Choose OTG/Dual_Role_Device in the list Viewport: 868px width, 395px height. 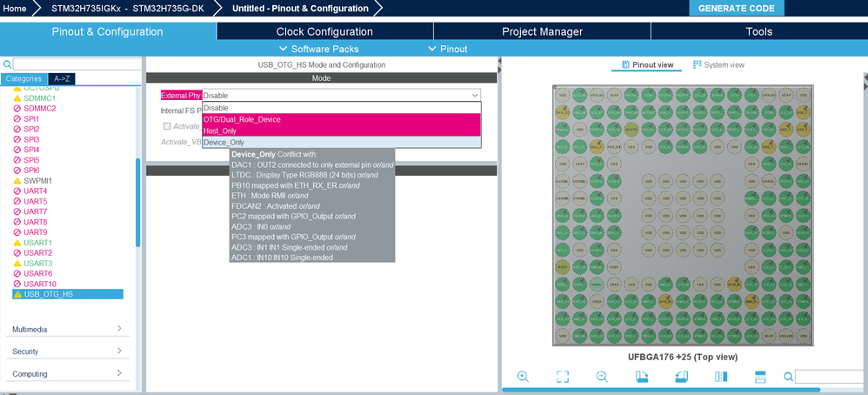coord(342,119)
